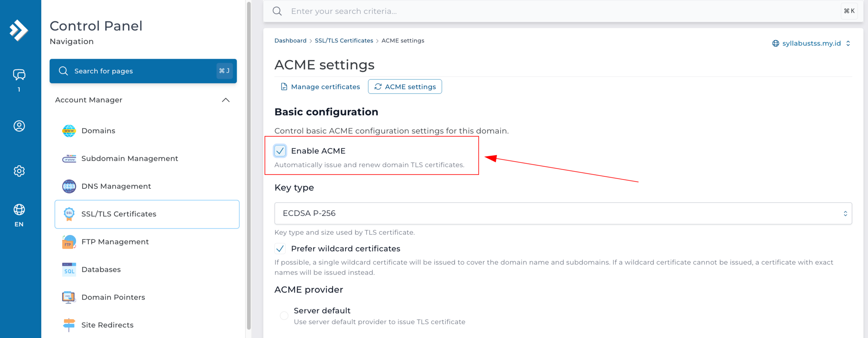
Task: Select the ACME settings tab
Action: click(405, 87)
